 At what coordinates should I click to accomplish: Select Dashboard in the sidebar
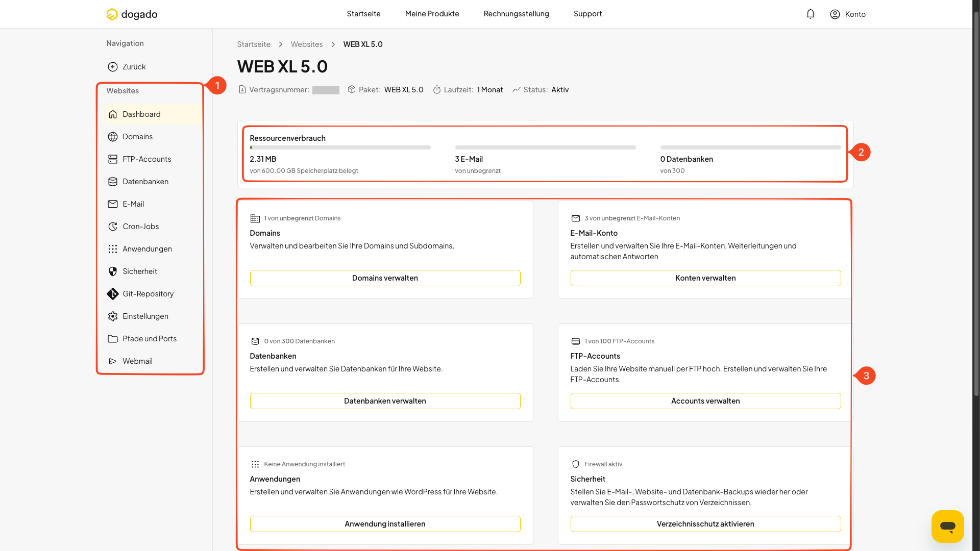point(152,114)
